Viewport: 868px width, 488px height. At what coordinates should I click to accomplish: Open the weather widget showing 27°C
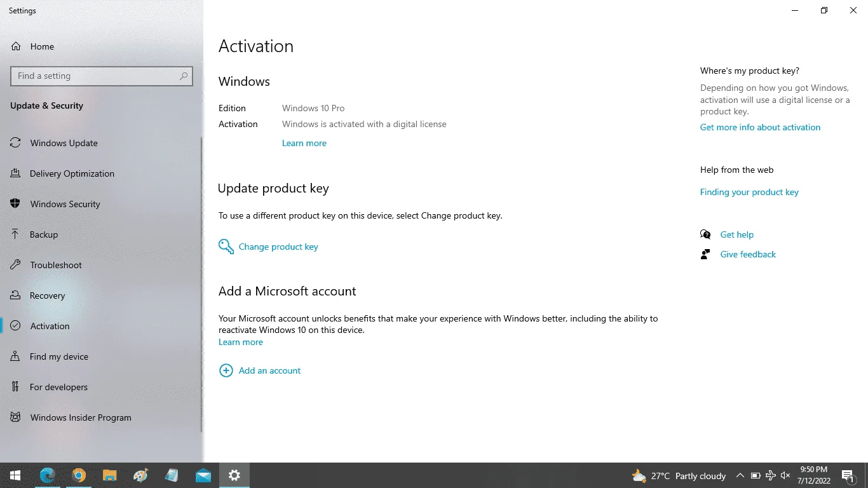click(x=679, y=476)
